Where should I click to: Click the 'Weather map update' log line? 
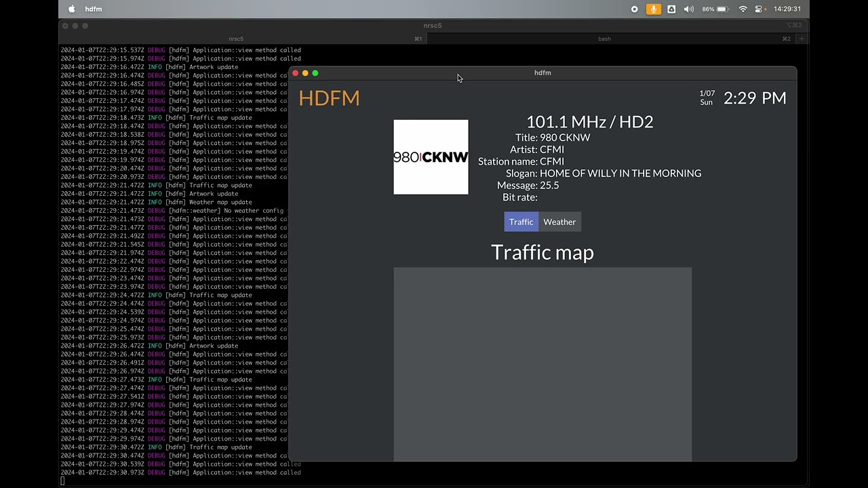(156, 202)
